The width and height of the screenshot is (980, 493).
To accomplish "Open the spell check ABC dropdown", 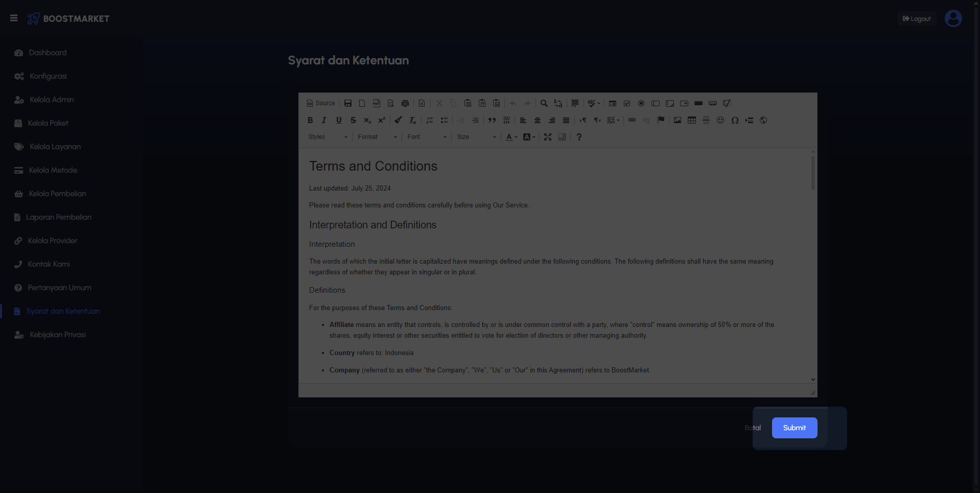I will pos(594,103).
